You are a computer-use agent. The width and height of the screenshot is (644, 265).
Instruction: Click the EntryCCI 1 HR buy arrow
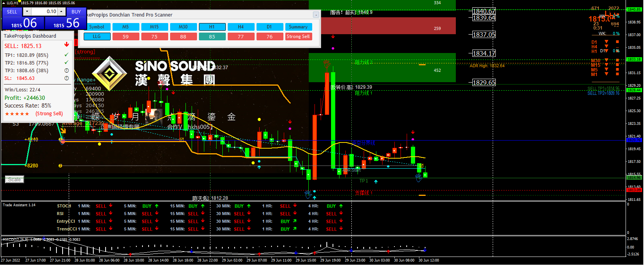click(295, 221)
